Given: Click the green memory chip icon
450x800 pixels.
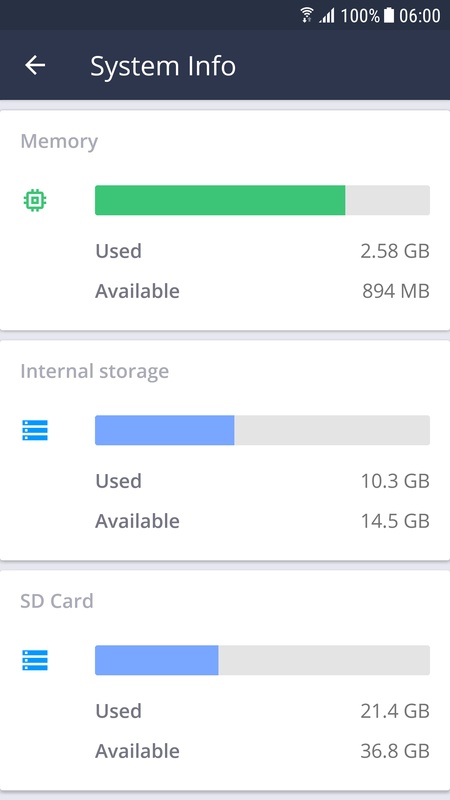Looking at the screenshot, I should (x=35, y=200).
